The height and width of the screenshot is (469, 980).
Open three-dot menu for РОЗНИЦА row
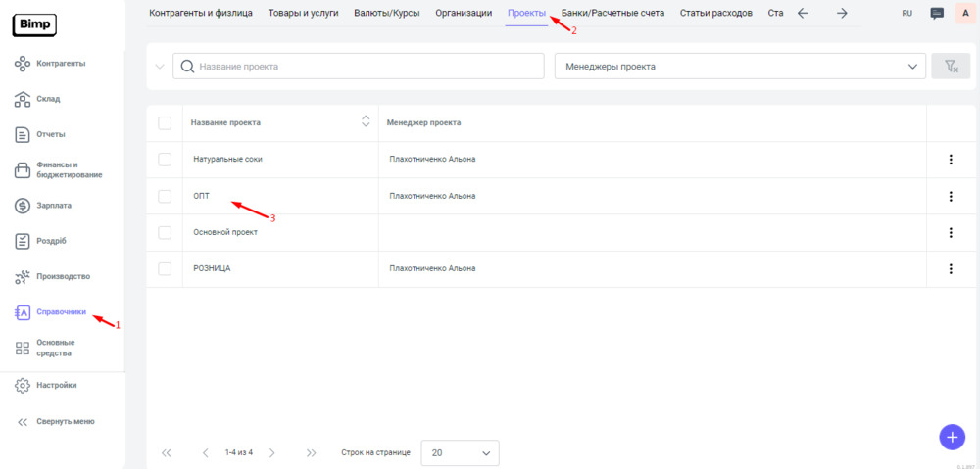(951, 268)
